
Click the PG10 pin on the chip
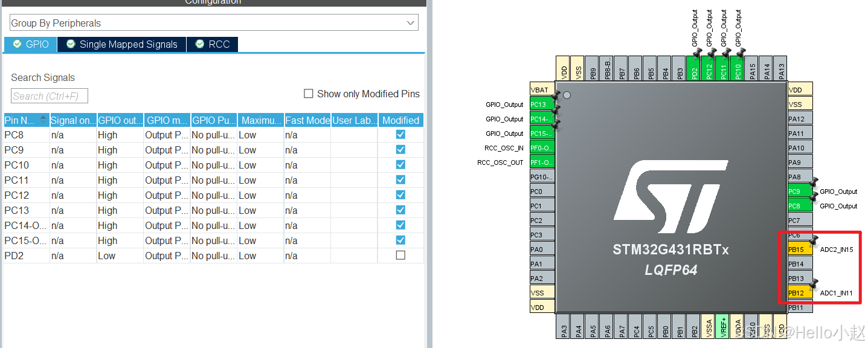[x=542, y=177]
